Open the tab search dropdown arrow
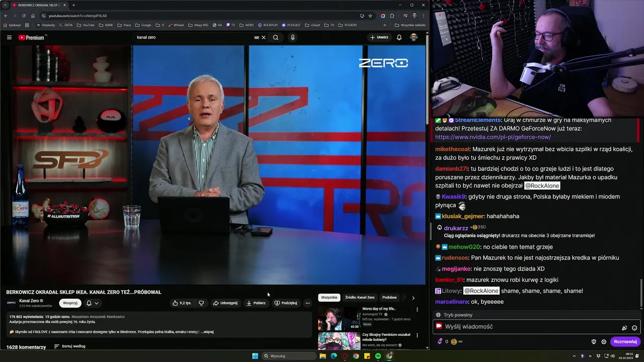644x362 pixels. (x=6, y=5)
